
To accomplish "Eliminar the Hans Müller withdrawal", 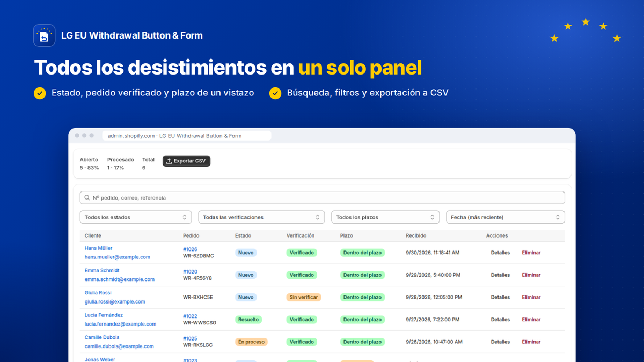I will 531,253.
